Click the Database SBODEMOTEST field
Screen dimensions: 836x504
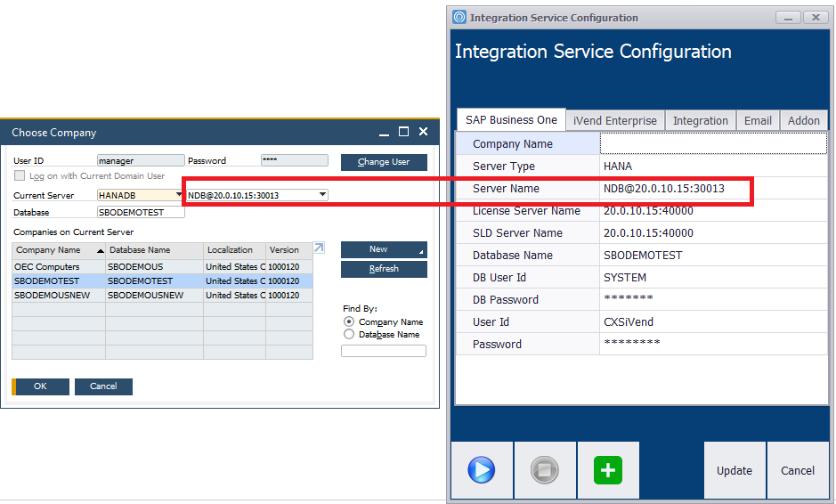click(141, 212)
